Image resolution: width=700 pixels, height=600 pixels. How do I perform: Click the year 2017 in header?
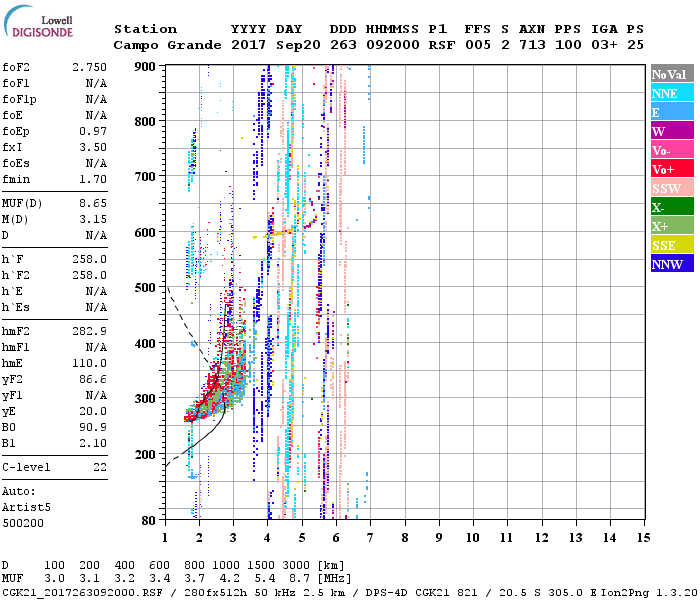pyautogui.click(x=248, y=45)
